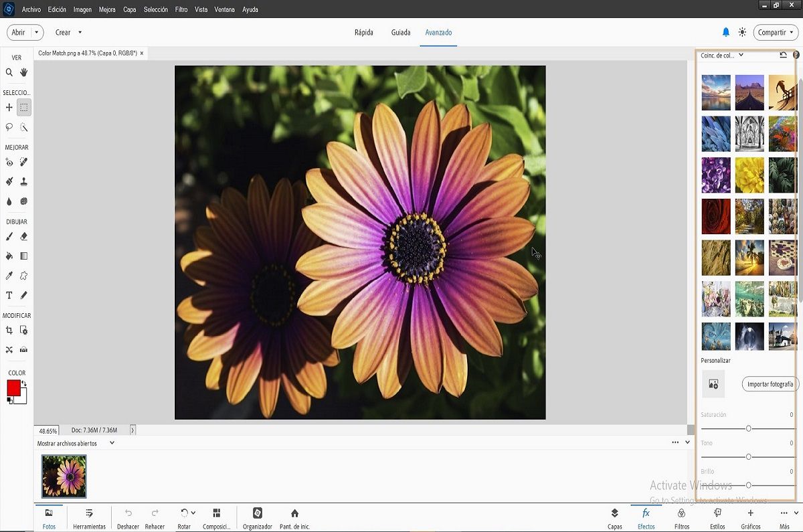This screenshot has height=532, width=803.
Task: Select the Smart Brush tool
Action: tap(9, 181)
